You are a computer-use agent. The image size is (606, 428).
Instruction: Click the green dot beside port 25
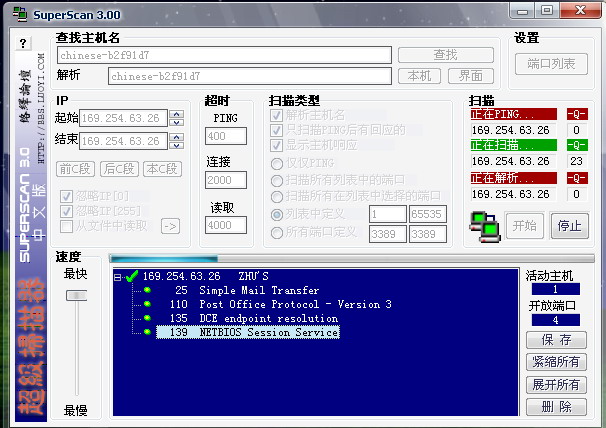click(x=147, y=290)
